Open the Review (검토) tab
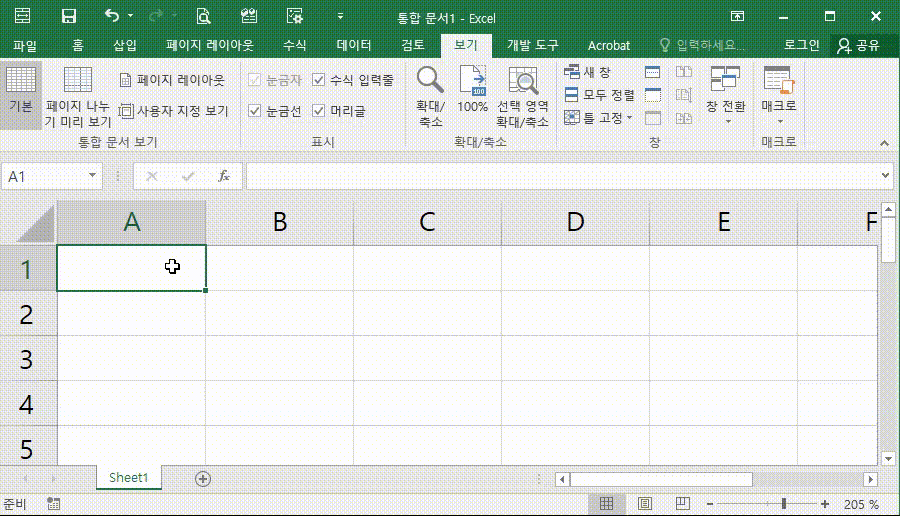This screenshot has width=900, height=516. (x=413, y=45)
